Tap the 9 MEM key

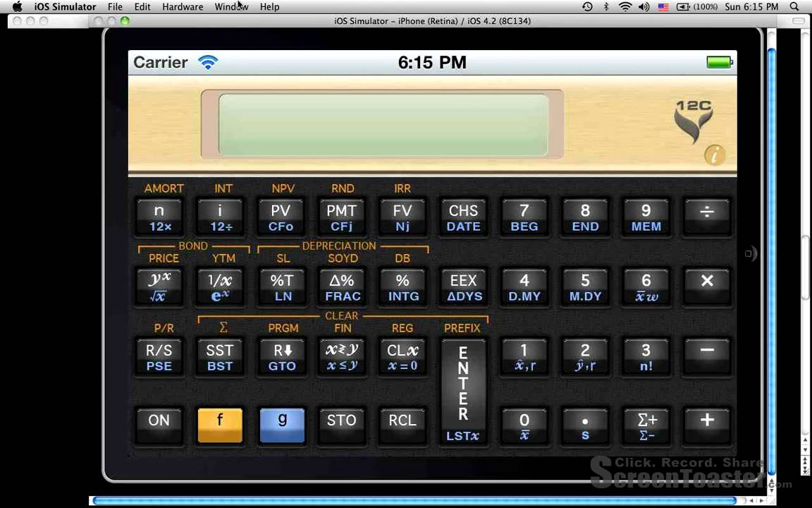646,218
